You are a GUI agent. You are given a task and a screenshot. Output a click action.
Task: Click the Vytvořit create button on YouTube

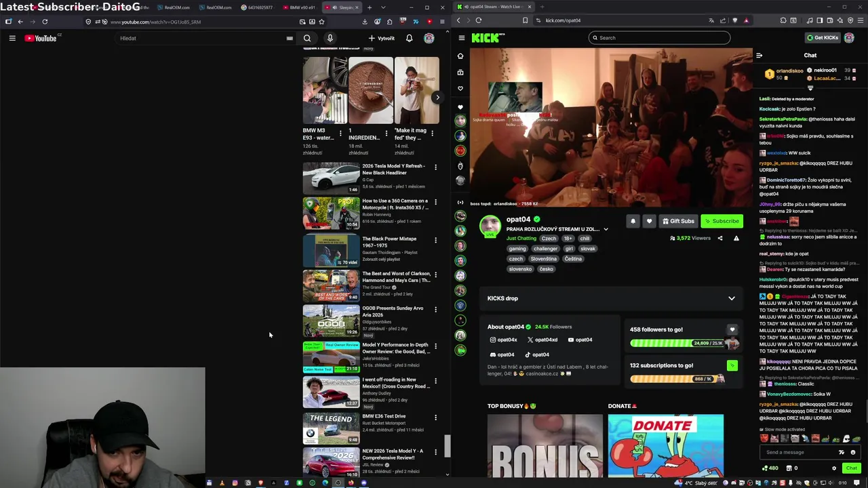point(382,38)
